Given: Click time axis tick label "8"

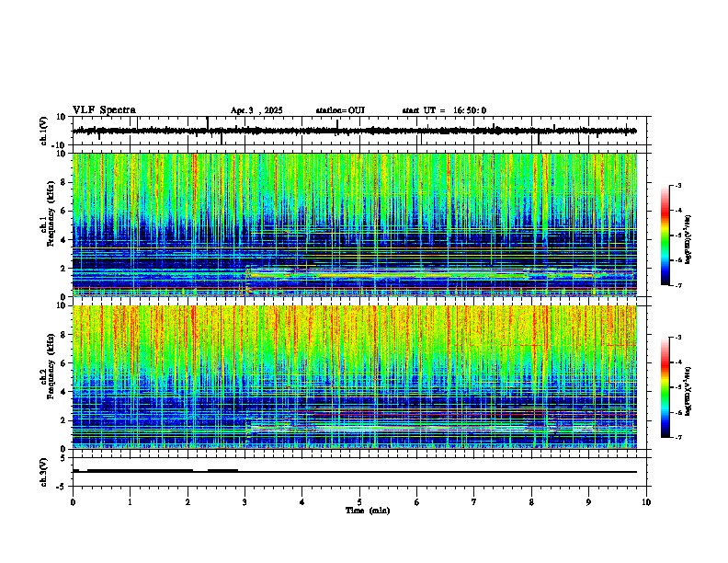Looking at the screenshot, I should [x=531, y=502].
